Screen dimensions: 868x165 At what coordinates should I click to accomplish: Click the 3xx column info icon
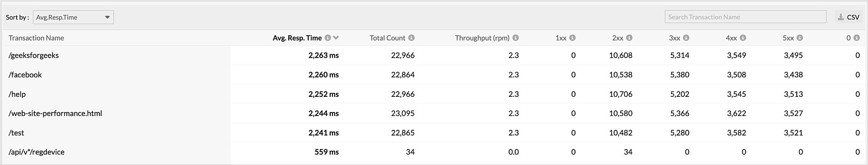686,38
